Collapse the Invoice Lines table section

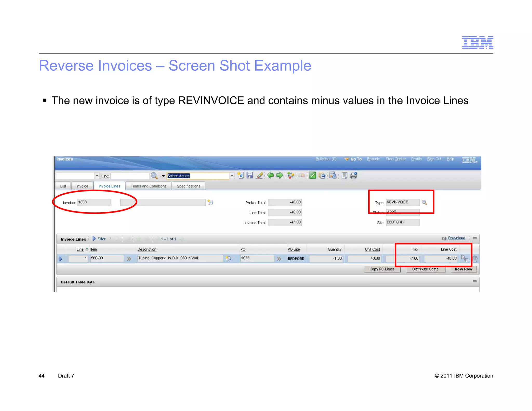coord(475,238)
